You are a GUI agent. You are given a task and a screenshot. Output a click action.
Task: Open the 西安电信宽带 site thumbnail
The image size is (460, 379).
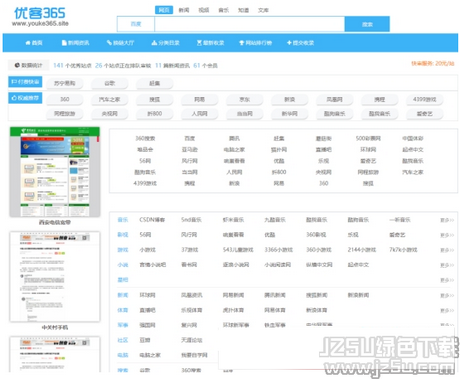pyautogui.click(x=55, y=172)
